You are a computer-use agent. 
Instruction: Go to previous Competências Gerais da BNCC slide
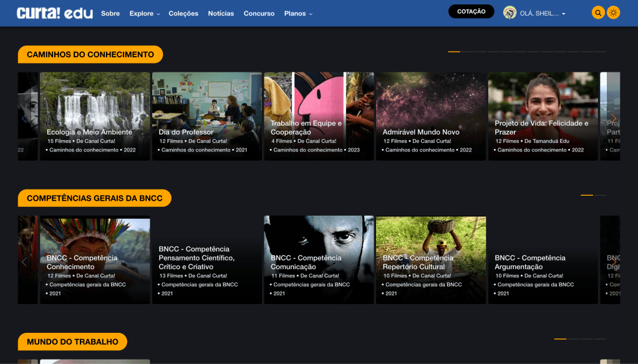point(25,261)
